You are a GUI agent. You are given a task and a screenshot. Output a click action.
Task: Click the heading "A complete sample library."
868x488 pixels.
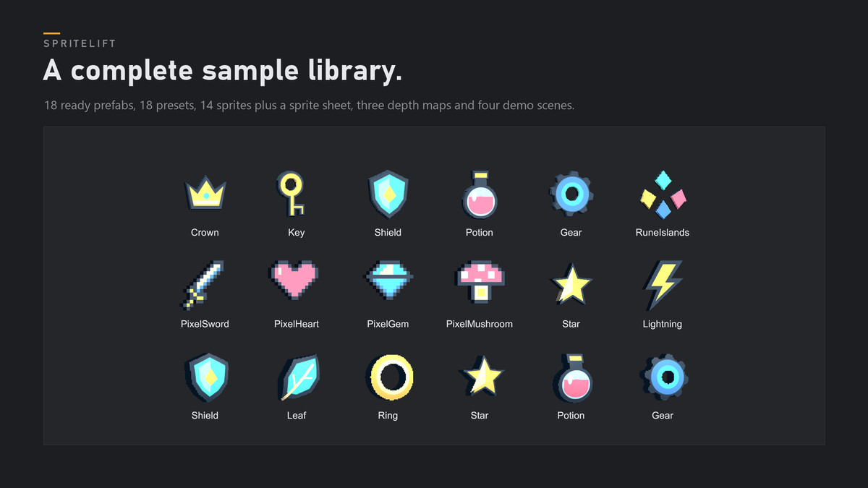tap(223, 72)
